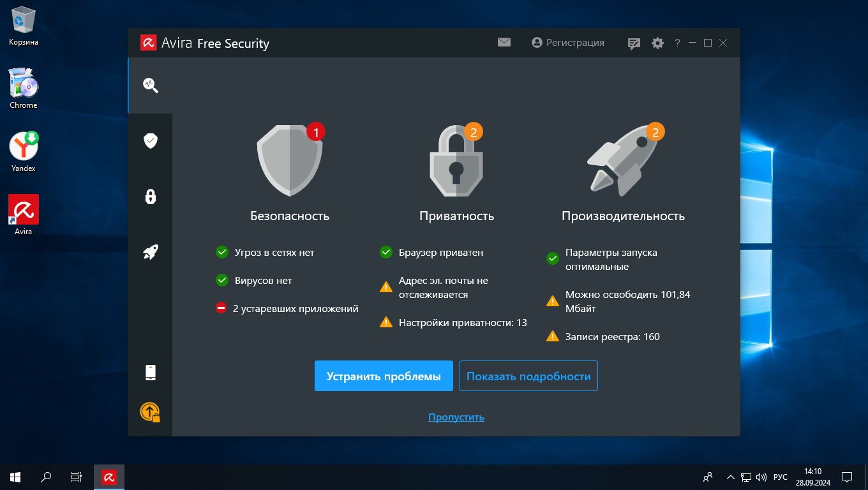The width and height of the screenshot is (868, 490).
Task: Open the notification center icon
Action: tap(847, 477)
